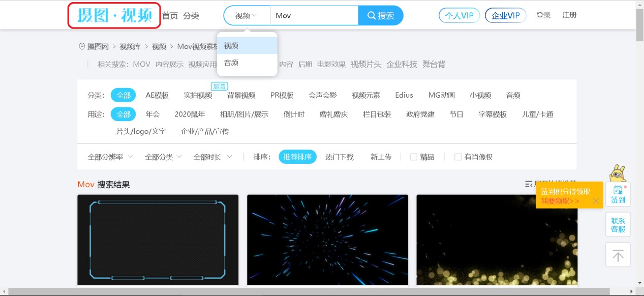Viewport: 644px width, 296px height.
Task: Select 音频 from the open dropdown
Action: pyautogui.click(x=231, y=63)
